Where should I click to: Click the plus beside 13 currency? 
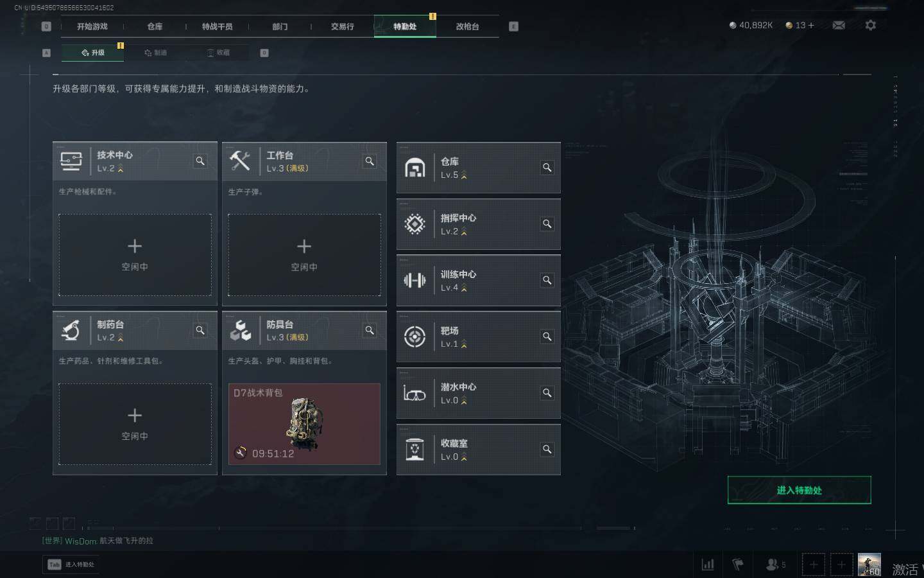(811, 25)
